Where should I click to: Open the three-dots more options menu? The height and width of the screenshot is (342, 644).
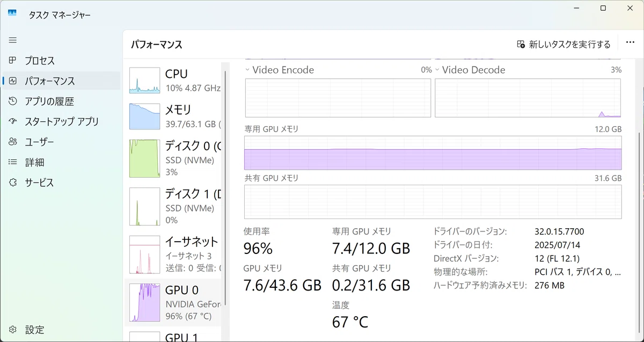[x=630, y=43]
